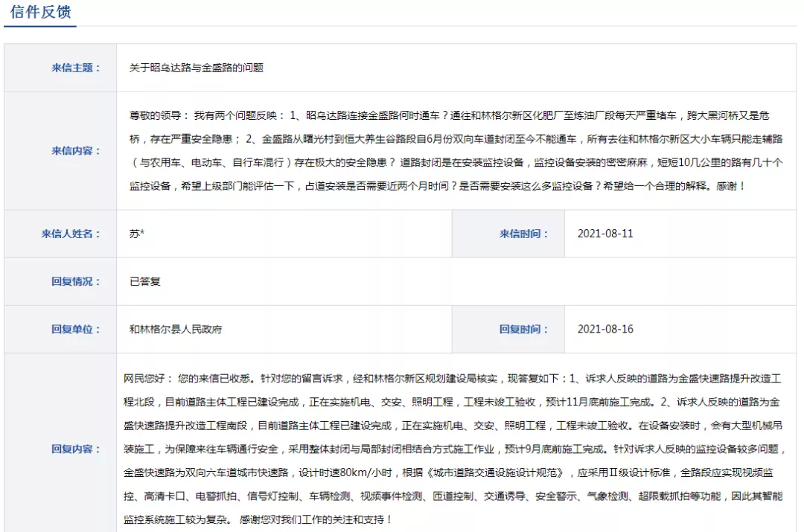Click the 信件反馈 section heading tab

coord(40,12)
